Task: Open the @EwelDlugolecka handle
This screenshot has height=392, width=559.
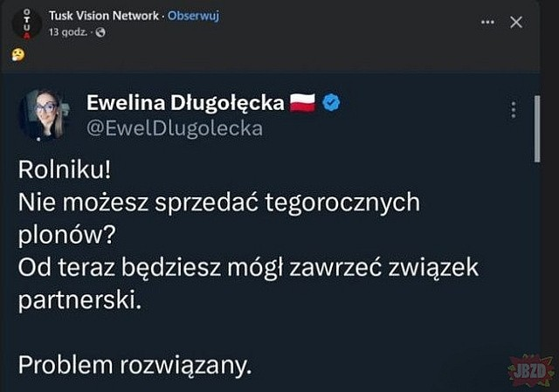Action: pos(174,127)
